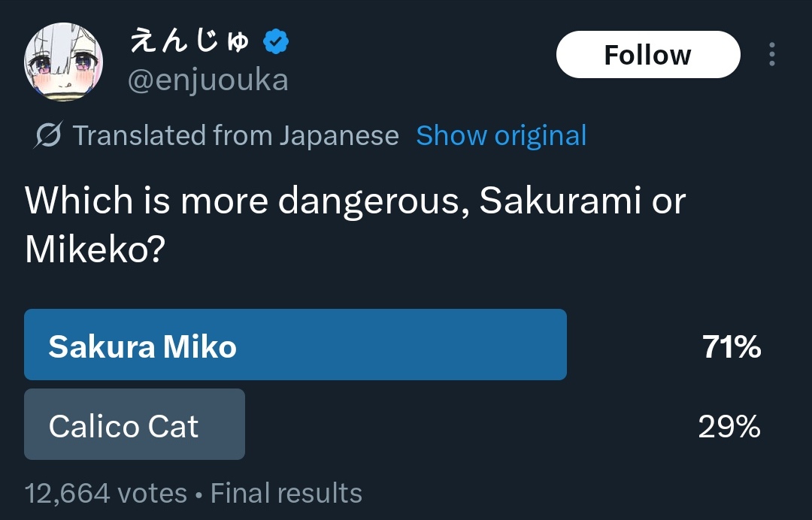Click the tweet text about Sakurami
The width and height of the screenshot is (812, 520).
click(355, 225)
